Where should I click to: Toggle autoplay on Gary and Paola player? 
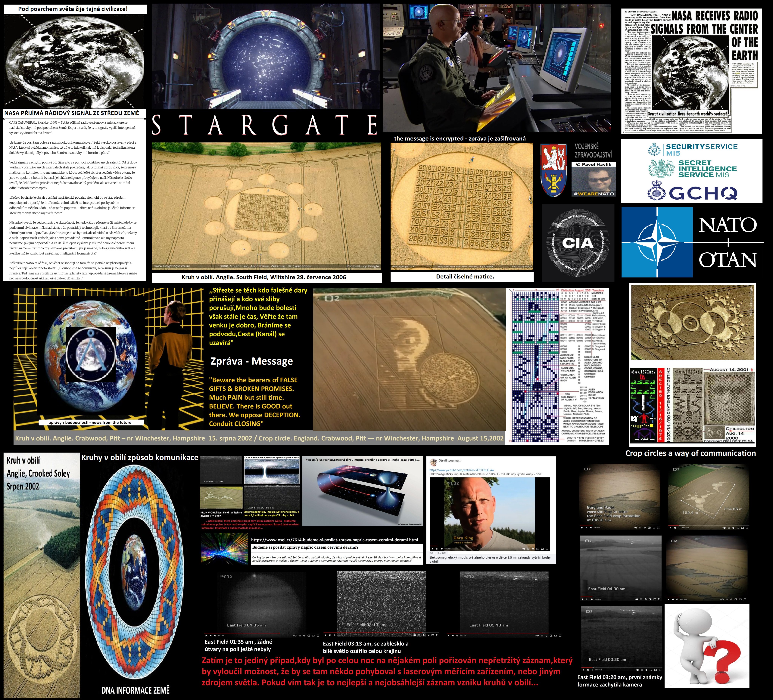(636, 528)
